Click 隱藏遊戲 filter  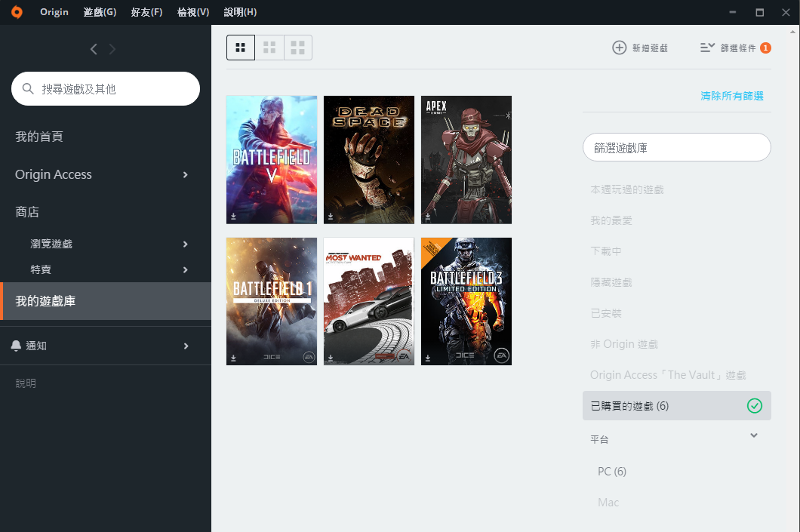611,282
